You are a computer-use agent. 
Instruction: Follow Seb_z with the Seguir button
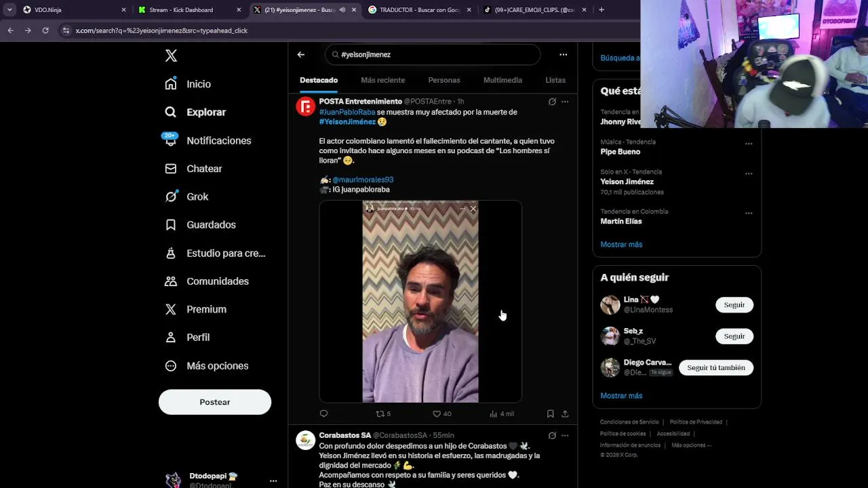(734, 336)
